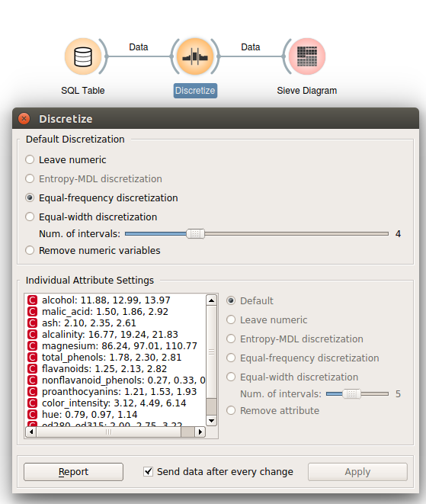Click Data link label between Discretize and Sieve Diagram

pyautogui.click(x=250, y=47)
